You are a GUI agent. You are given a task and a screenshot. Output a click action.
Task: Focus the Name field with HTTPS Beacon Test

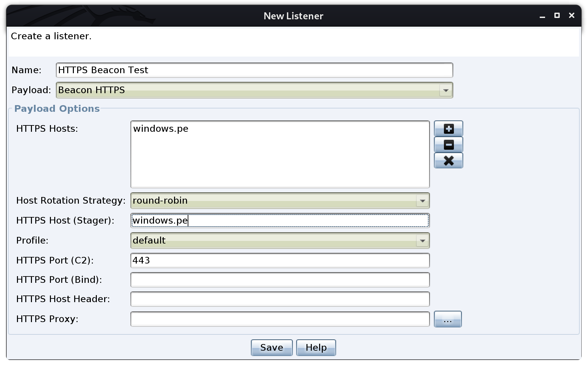pyautogui.click(x=254, y=70)
